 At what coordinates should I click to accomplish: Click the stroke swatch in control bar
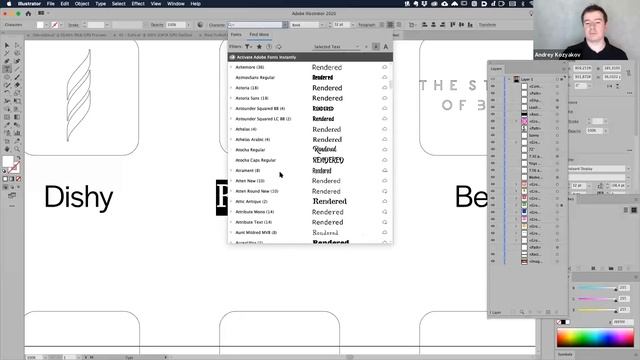point(54,25)
